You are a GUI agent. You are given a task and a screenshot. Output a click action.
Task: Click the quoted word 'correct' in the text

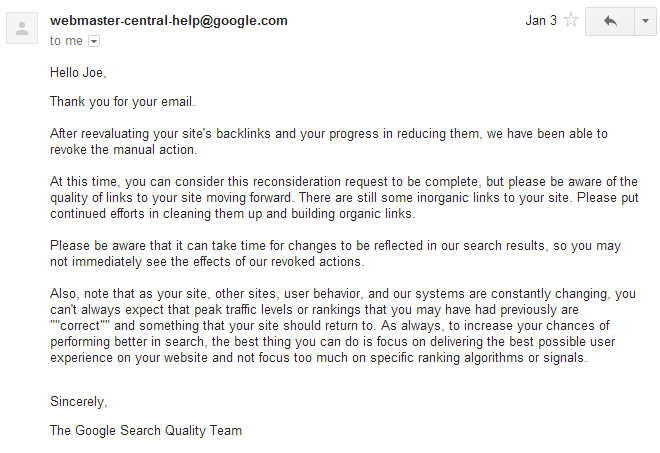pos(80,325)
